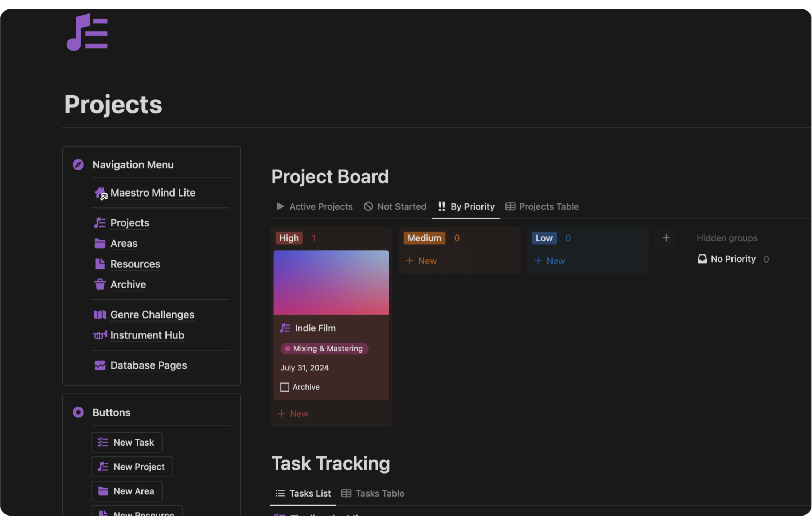This screenshot has width=812, height=525.
Task: Click the trash bin icon beside Archive
Action: 100,284
